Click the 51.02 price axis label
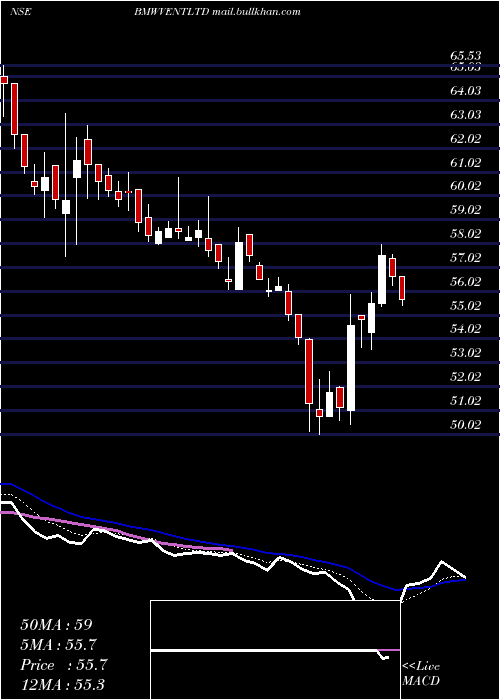Image resolution: width=500 pixels, height=700 pixels. click(466, 400)
